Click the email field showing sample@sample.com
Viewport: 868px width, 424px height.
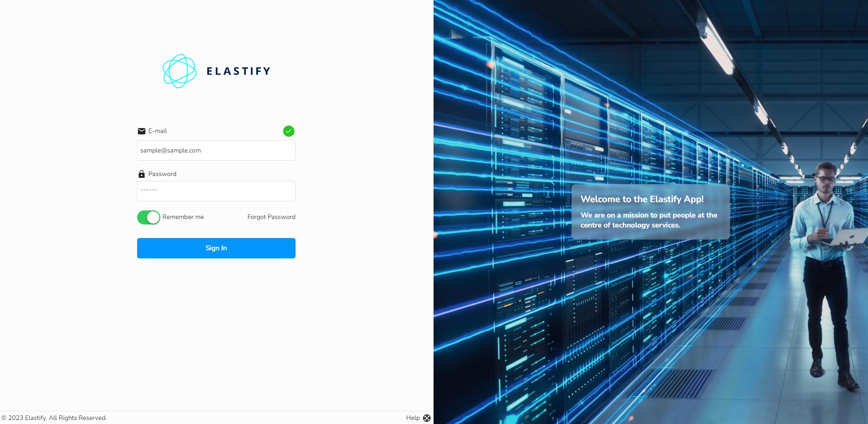point(216,150)
